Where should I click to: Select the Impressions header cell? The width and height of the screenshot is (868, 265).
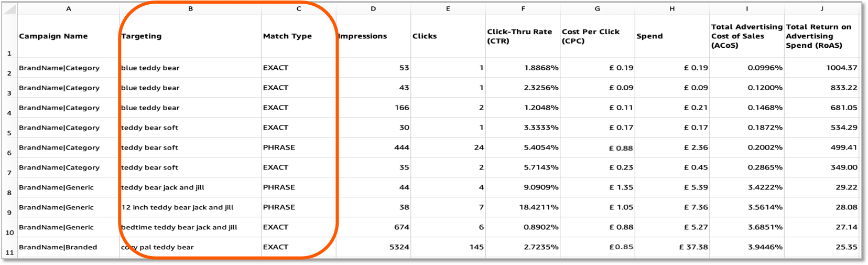pyautogui.click(x=363, y=36)
